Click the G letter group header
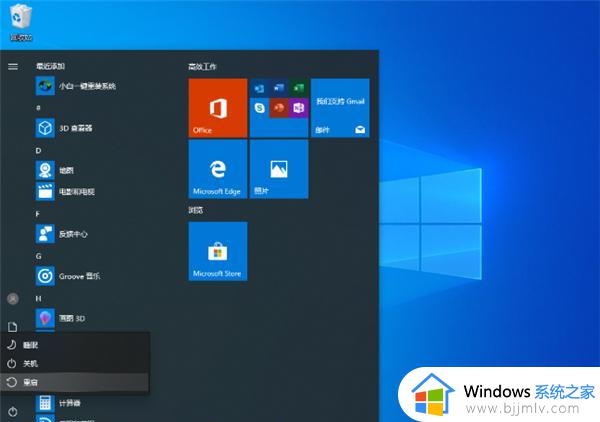Image resolution: width=600 pixels, height=422 pixels. [x=38, y=256]
